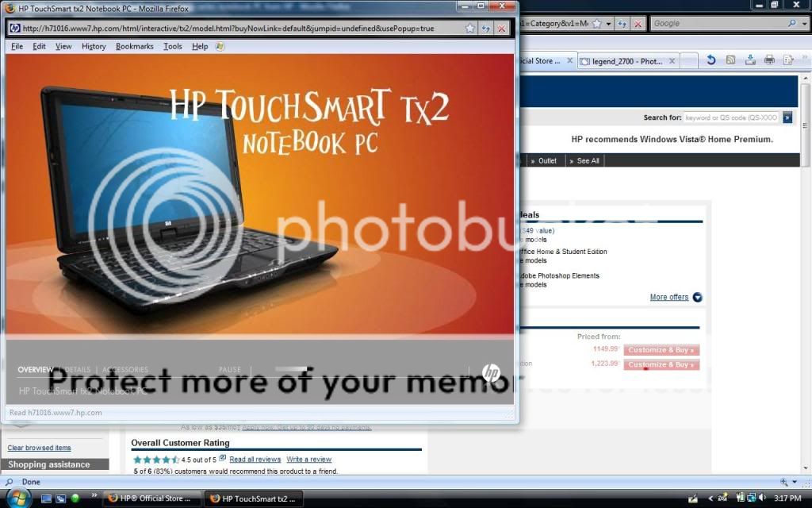The image size is (812, 508).
Task: Switch to the legend_2700 Photobucket tab
Action: pos(628,61)
